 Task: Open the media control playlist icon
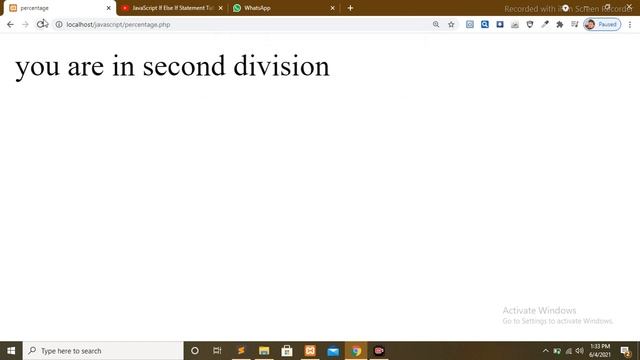click(x=575, y=24)
